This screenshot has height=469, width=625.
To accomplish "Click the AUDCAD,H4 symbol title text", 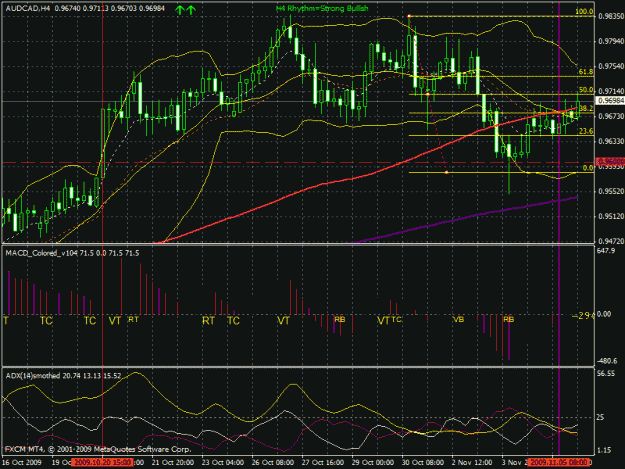I will [28, 8].
